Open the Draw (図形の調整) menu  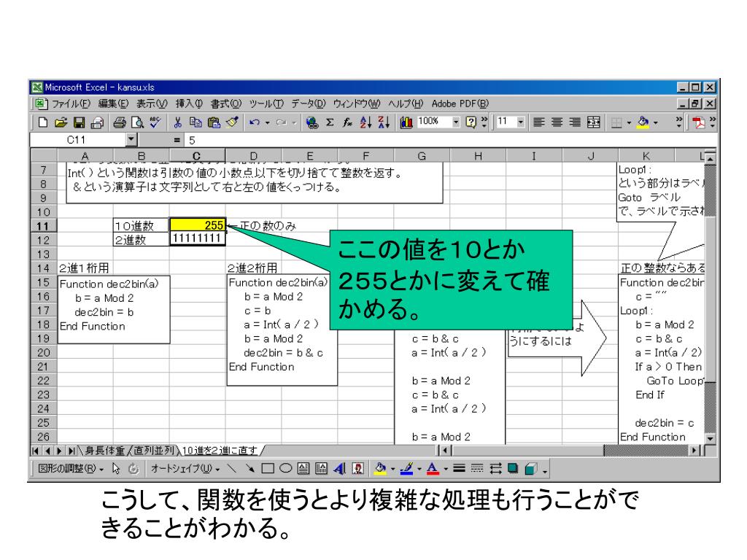coord(71,469)
